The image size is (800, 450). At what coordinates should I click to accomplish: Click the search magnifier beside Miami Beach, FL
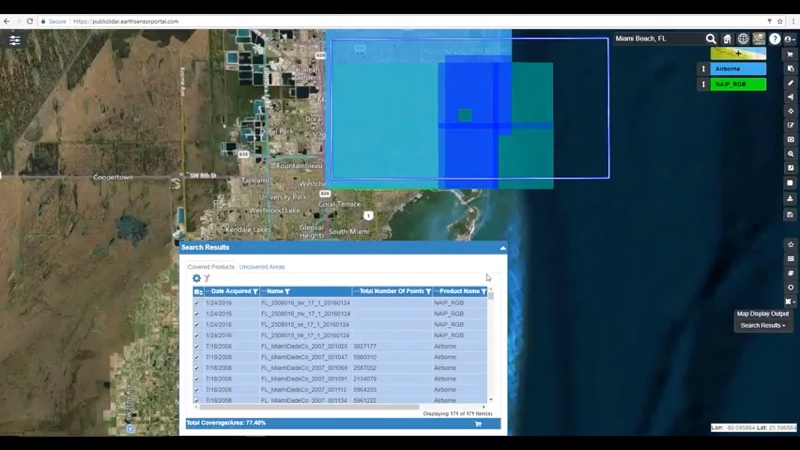[711, 39]
